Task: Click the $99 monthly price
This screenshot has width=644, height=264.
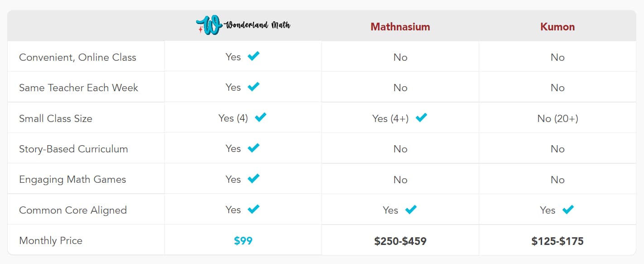Action: pos(243,241)
